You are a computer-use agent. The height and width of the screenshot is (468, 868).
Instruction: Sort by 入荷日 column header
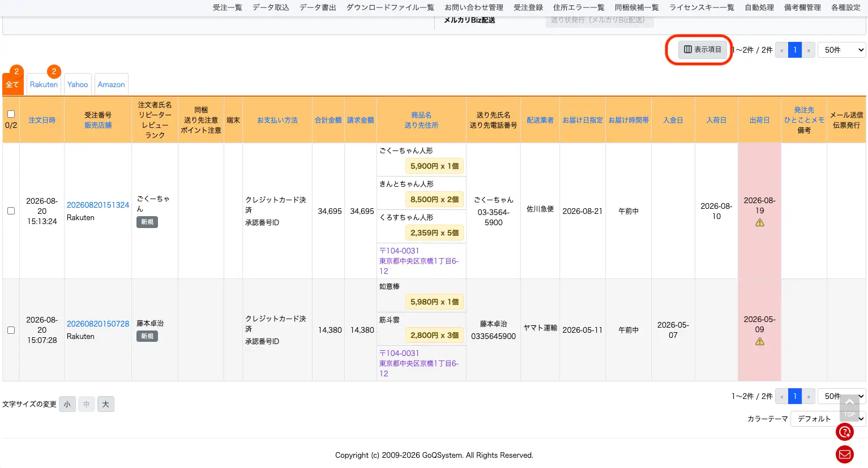tap(716, 120)
